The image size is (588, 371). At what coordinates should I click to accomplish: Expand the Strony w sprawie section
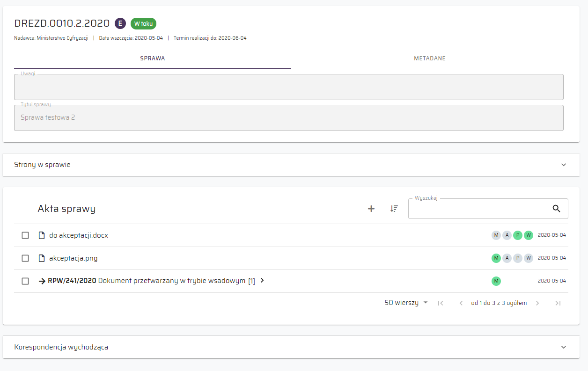click(564, 165)
